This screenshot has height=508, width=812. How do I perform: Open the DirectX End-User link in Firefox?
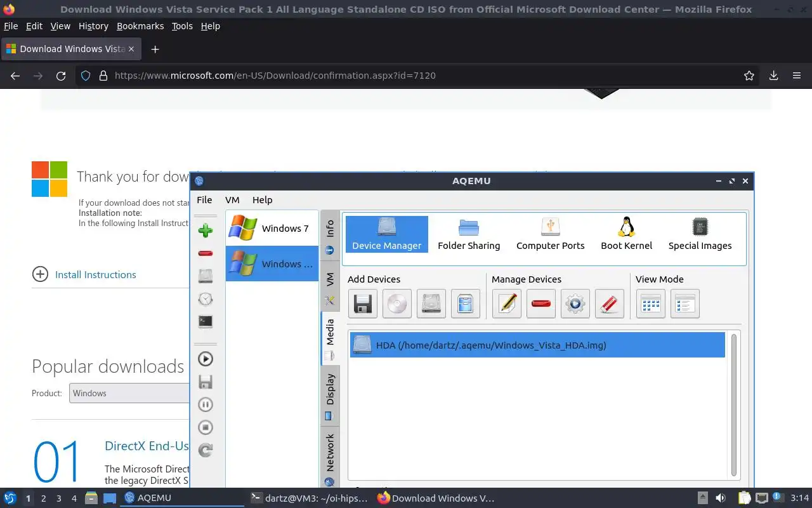click(147, 446)
